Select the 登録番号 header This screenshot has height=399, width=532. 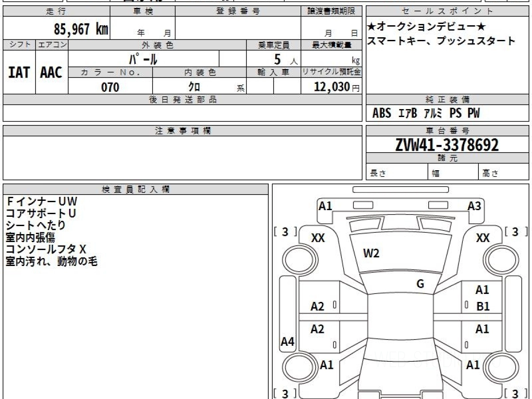[238, 12]
